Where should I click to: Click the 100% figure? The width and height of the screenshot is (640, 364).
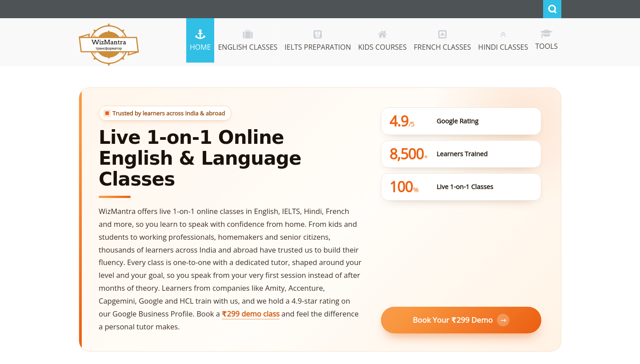coord(404,187)
